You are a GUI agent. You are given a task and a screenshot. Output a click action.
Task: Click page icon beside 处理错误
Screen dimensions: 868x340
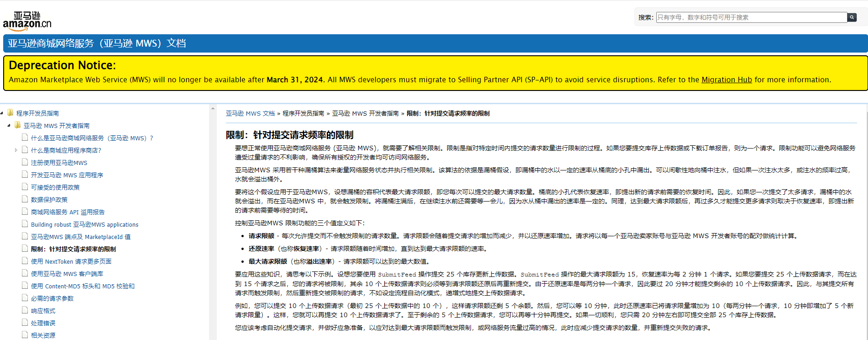tap(25, 322)
